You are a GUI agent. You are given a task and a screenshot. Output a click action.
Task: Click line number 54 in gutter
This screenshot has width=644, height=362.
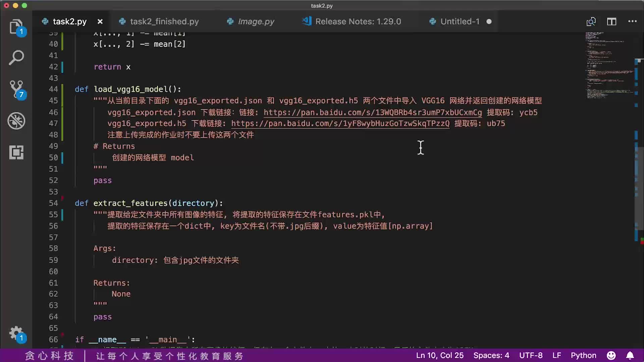[x=53, y=203]
